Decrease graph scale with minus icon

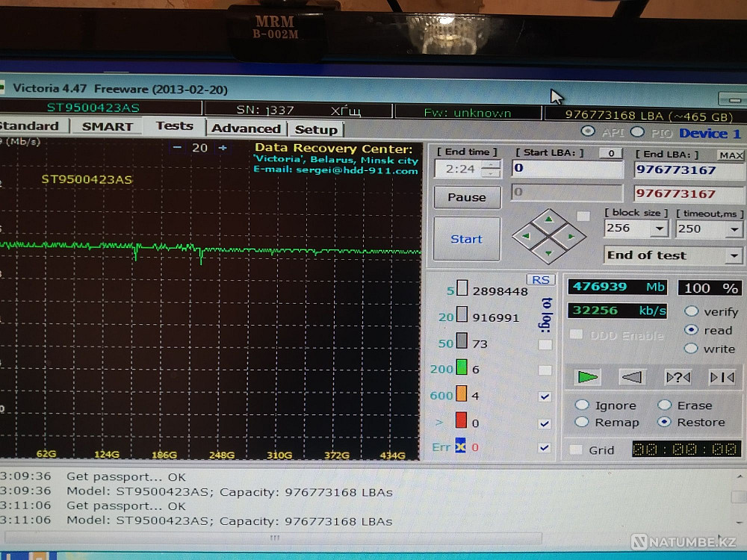tap(177, 148)
